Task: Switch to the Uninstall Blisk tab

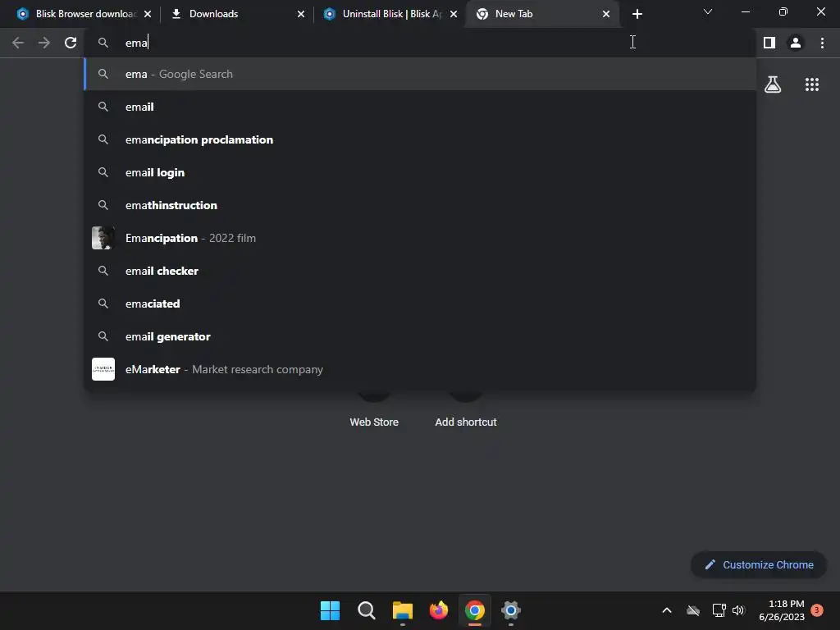Action: [390, 14]
